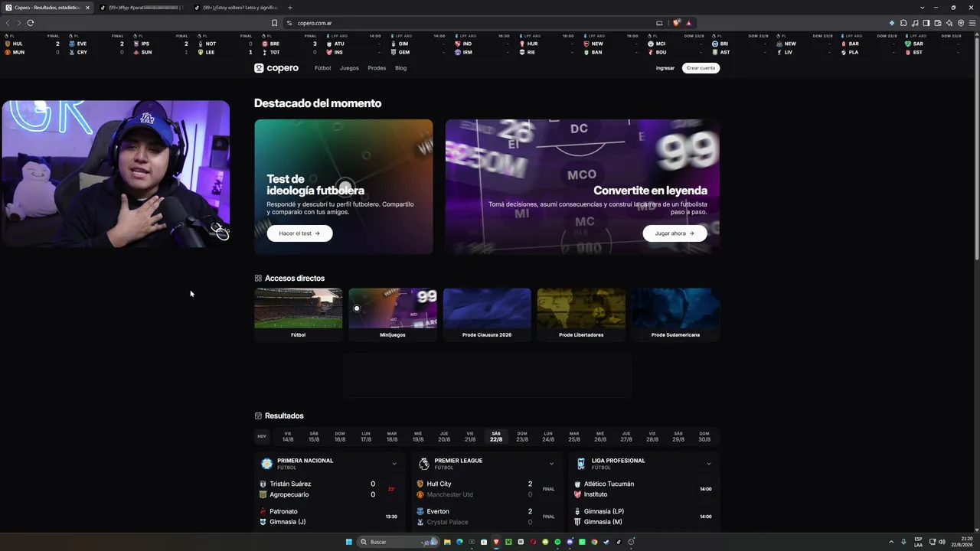
Task: Go back with the browser back arrow
Action: (x=8, y=23)
